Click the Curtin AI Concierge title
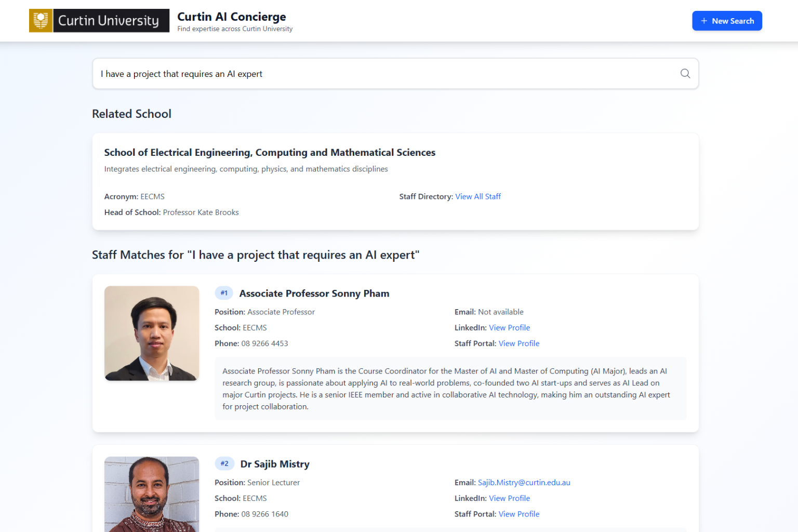The width and height of the screenshot is (798, 532). (x=231, y=17)
